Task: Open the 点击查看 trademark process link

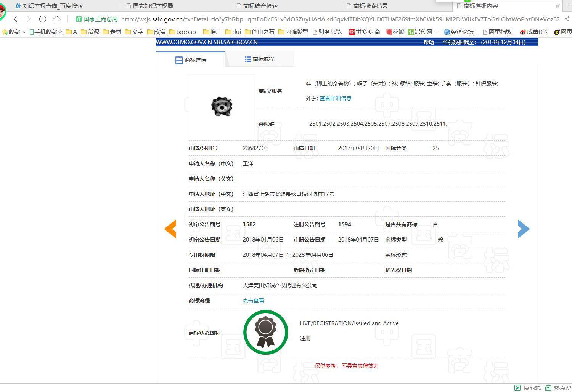Action: click(x=253, y=300)
